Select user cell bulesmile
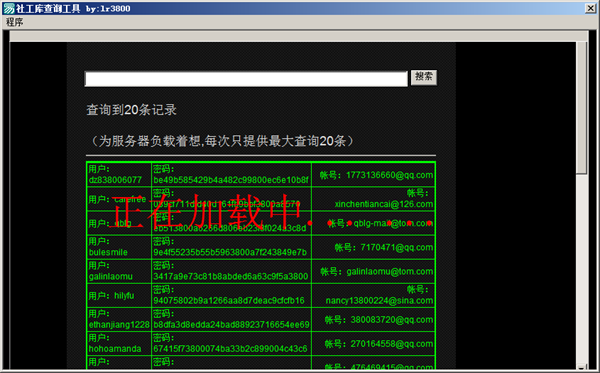Viewport: 600px width, 373px height. [119, 247]
